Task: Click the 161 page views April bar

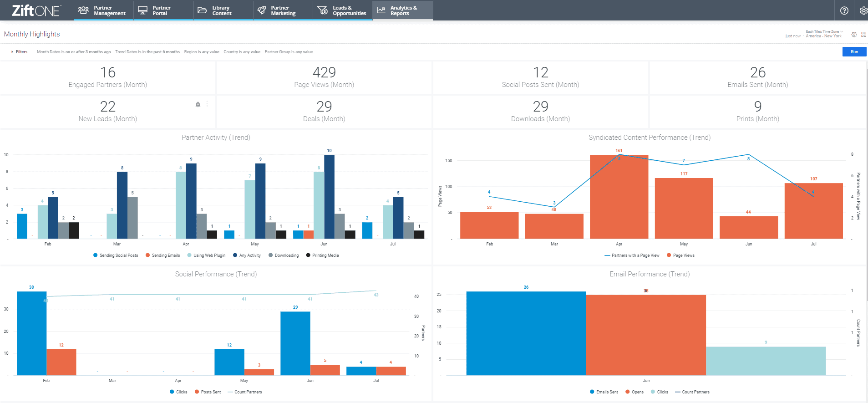Action: point(619,197)
